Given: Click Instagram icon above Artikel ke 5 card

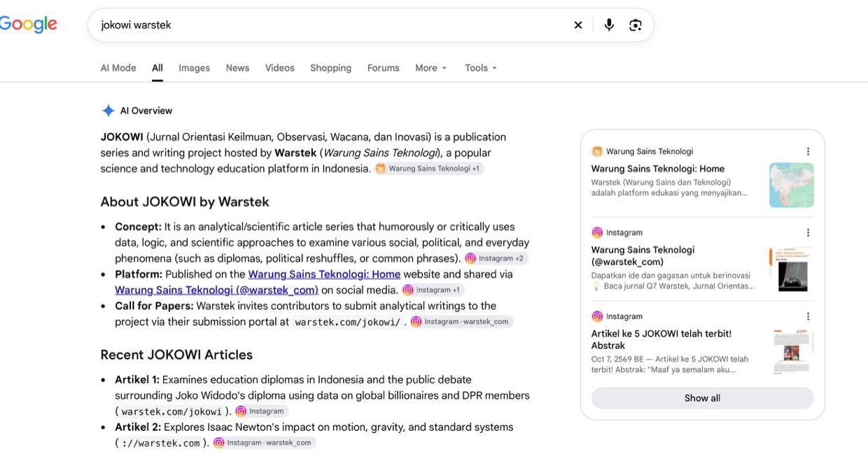Looking at the screenshot, I should pos(597,316).
